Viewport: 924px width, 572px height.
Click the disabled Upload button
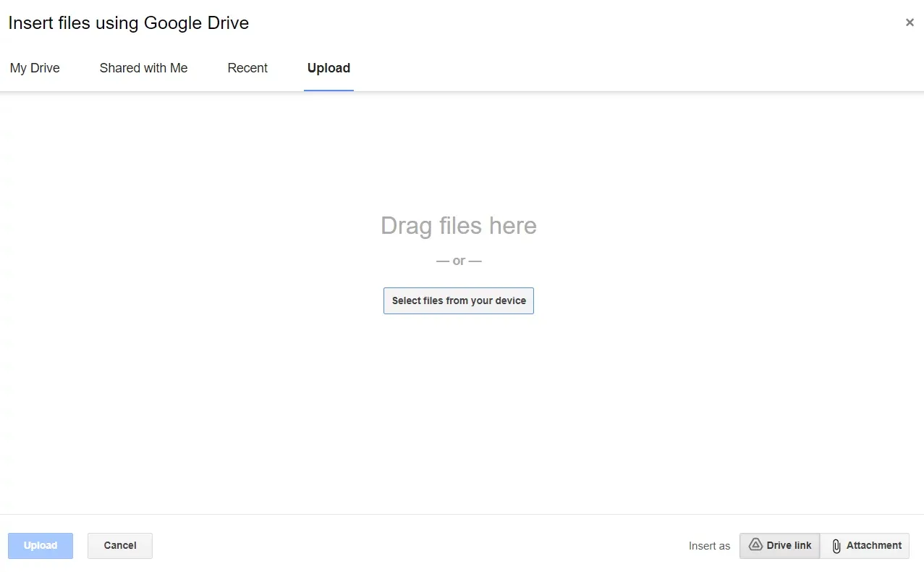(40, 545)
